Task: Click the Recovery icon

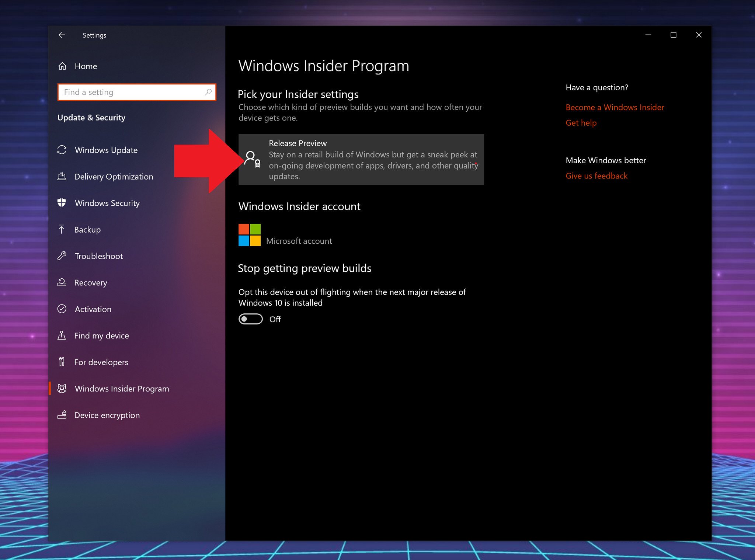Action: (x=62, y=282)
